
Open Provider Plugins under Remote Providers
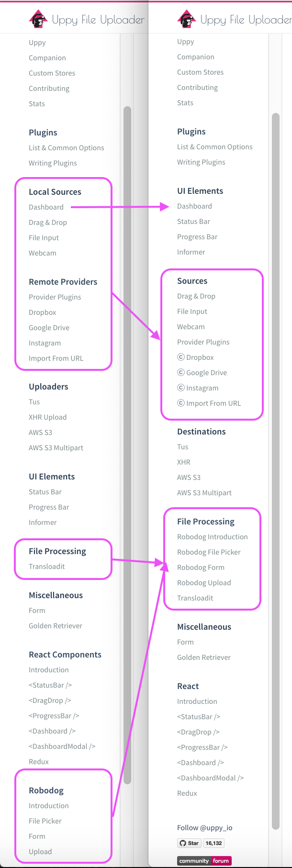(x=55, y=297)
